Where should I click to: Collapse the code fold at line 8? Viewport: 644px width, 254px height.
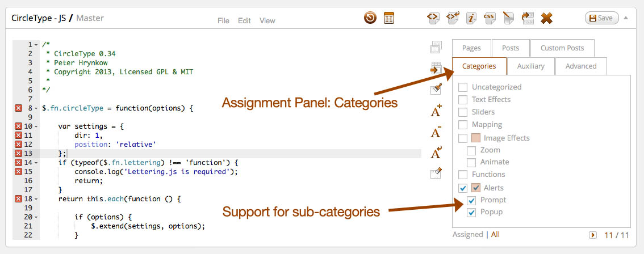tap(36, 107)
